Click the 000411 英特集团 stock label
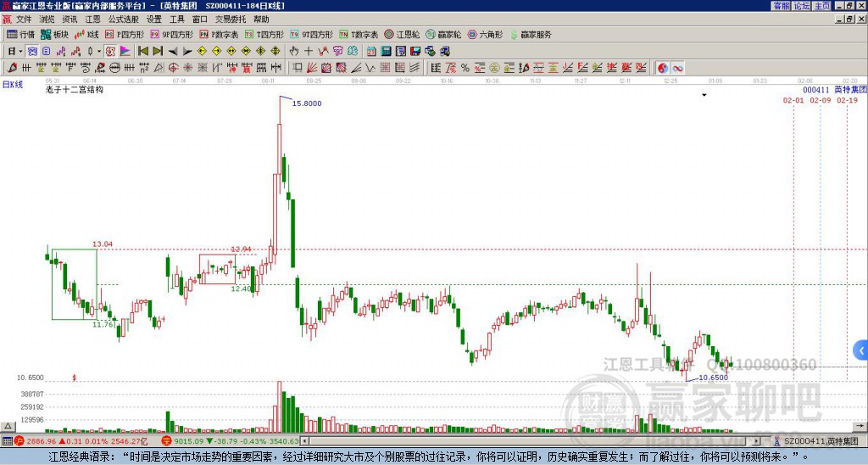Screen dimensions: 868x465 [x=834, y=89]
